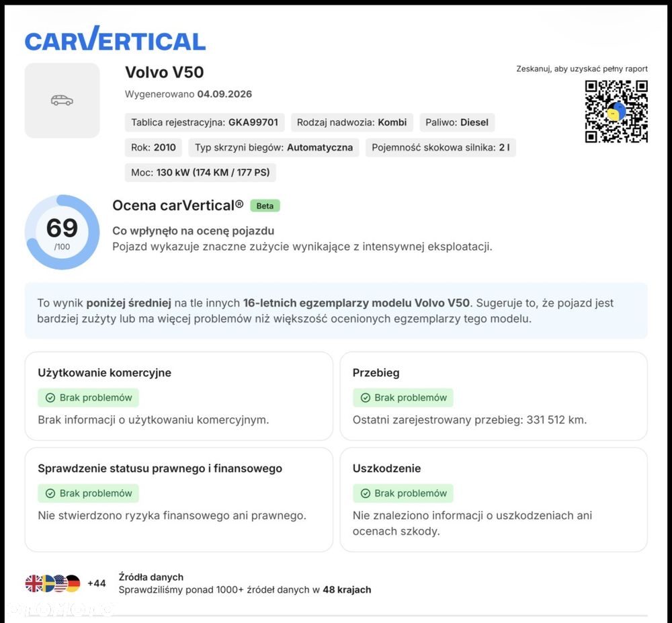Viewport: 672px width, 623px height.
Task: Click the Użytkowanie komercyjne card heading
Action: tap(105, 373)
